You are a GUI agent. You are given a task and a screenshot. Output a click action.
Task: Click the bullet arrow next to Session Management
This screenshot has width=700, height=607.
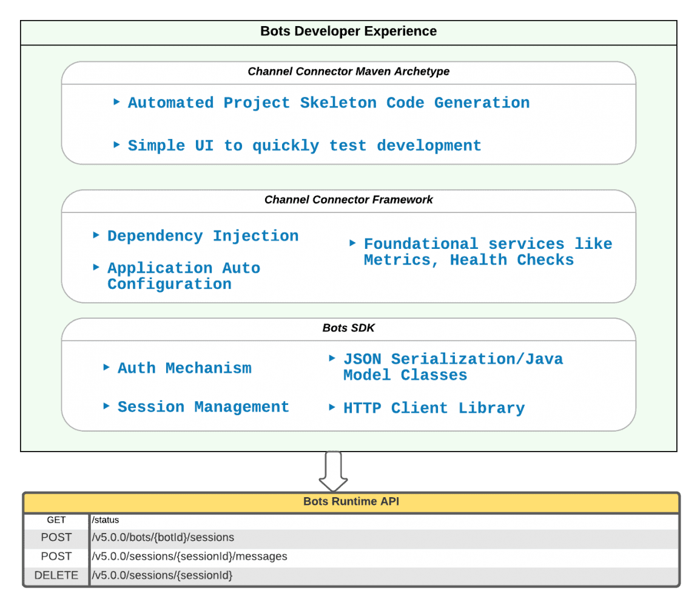(x=106, y=406)
